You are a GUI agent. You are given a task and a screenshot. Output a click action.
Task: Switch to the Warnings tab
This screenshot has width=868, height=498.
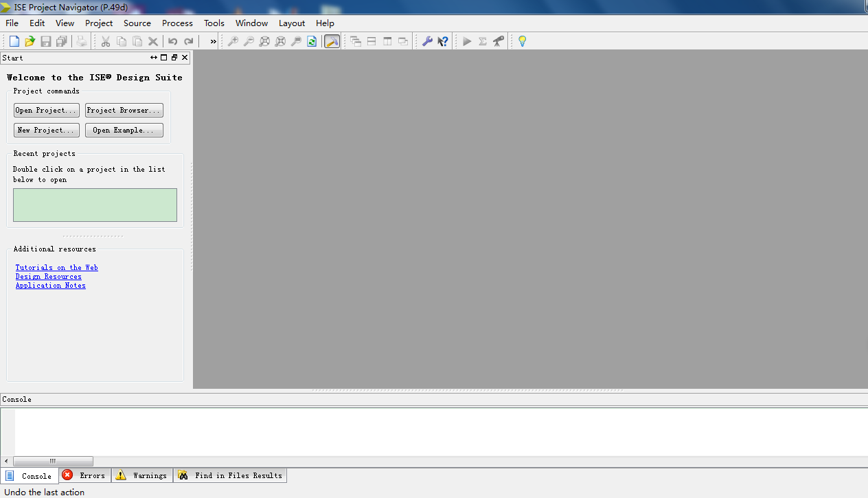[x=141, y=475]
